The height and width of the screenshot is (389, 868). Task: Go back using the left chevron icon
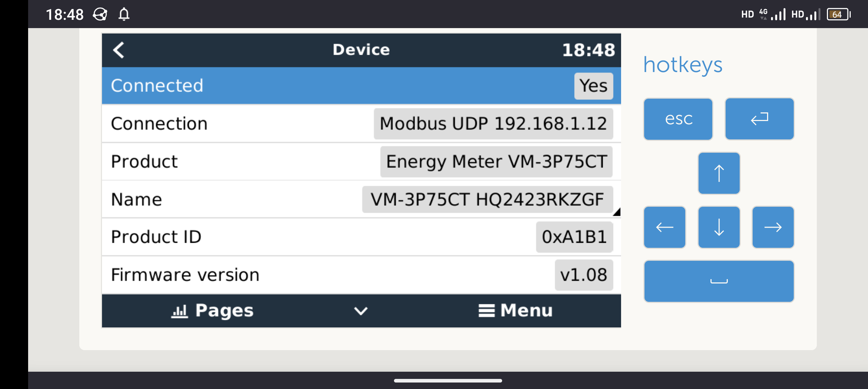click(x=119, y=50)
